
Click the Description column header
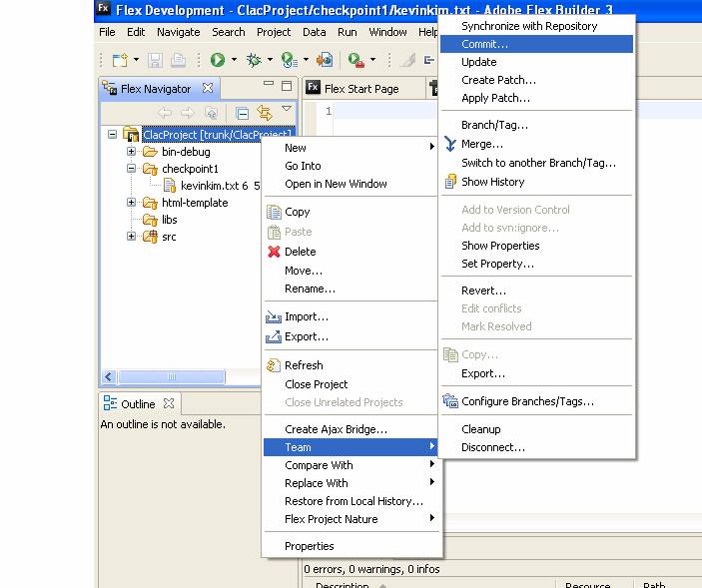click(x=343, y=584)
